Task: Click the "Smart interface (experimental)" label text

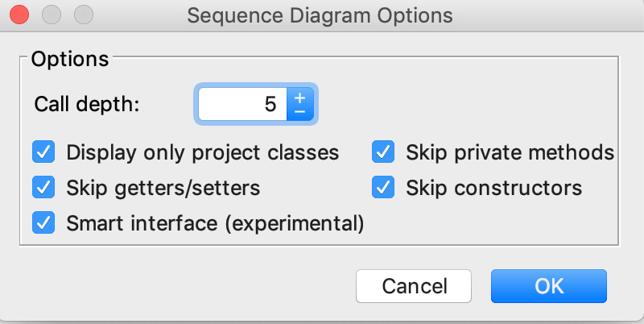Action: point(215,222)
